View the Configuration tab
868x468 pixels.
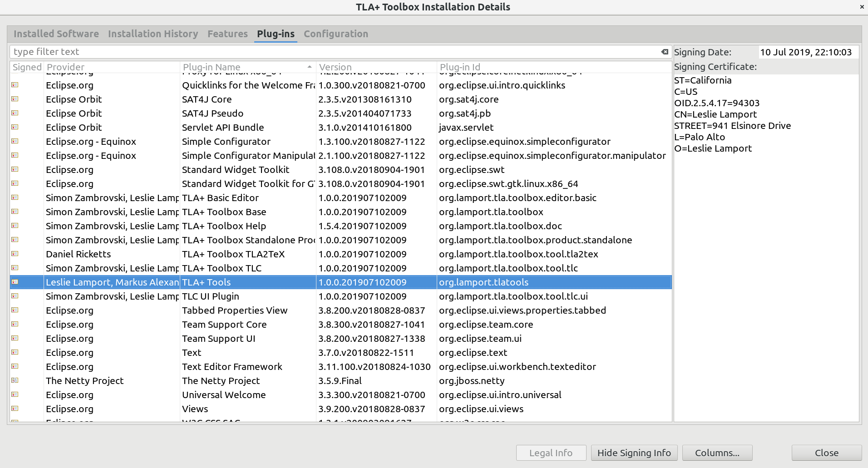tap(336, 34)
